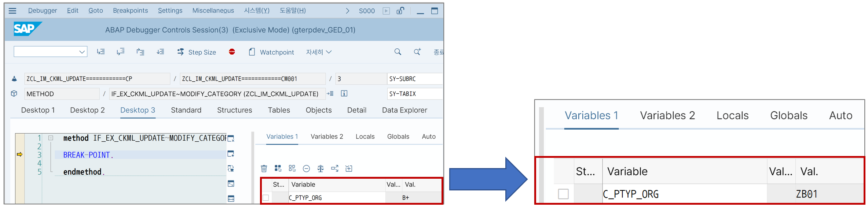Click the Step Size button
Viewport: 868px width, 208px height.
[x=197, y=52]
